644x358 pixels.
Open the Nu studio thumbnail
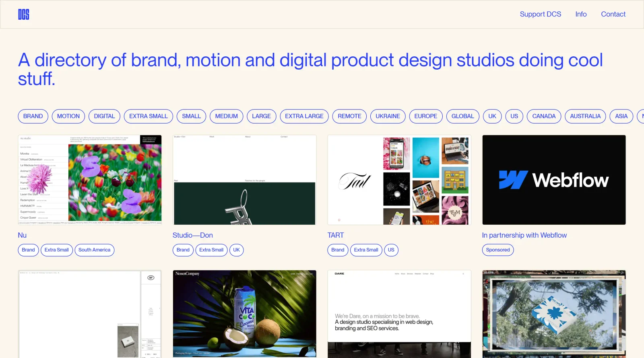pos(90,180)
